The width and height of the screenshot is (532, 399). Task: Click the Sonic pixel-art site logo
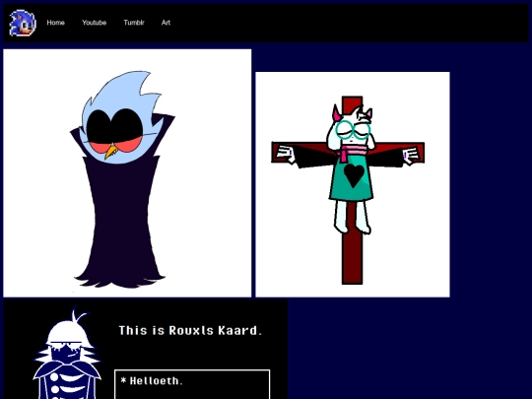coord(23,23)
